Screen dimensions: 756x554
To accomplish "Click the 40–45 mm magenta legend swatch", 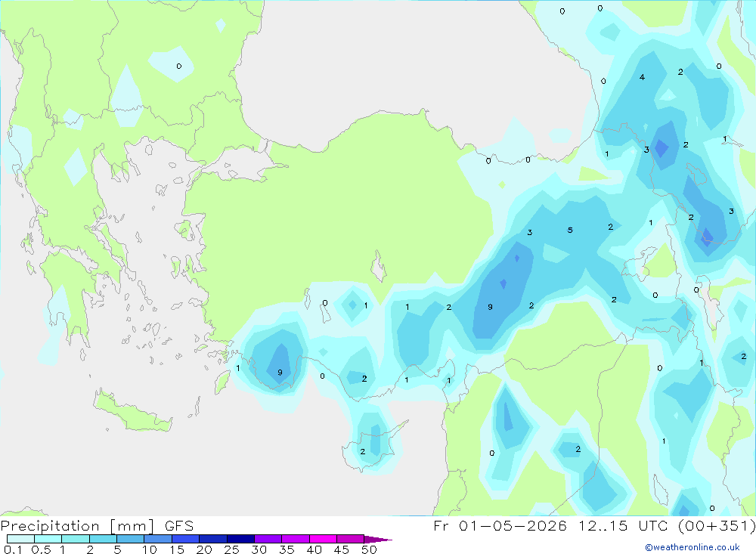I will (323, 539).
